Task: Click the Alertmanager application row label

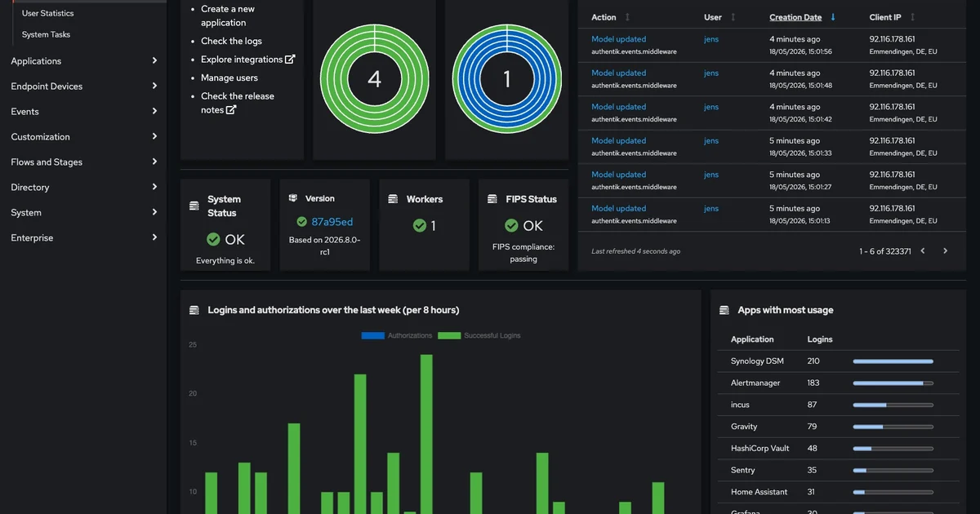Action: click(755, 383)
